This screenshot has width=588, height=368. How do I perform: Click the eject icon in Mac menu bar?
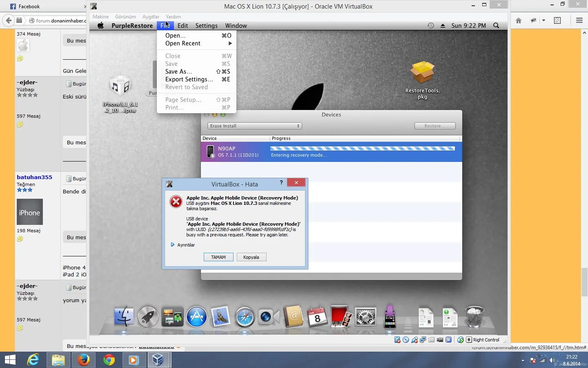pos(443,25)
